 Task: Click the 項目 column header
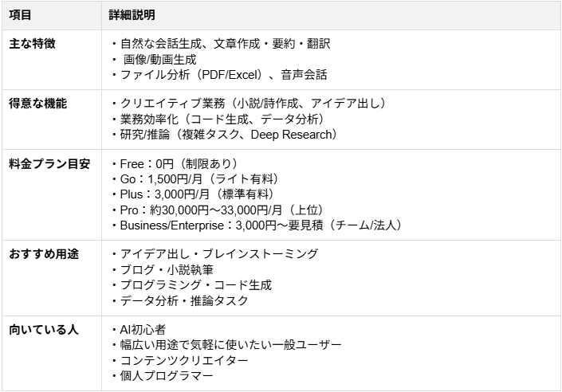tap(20, 15)
